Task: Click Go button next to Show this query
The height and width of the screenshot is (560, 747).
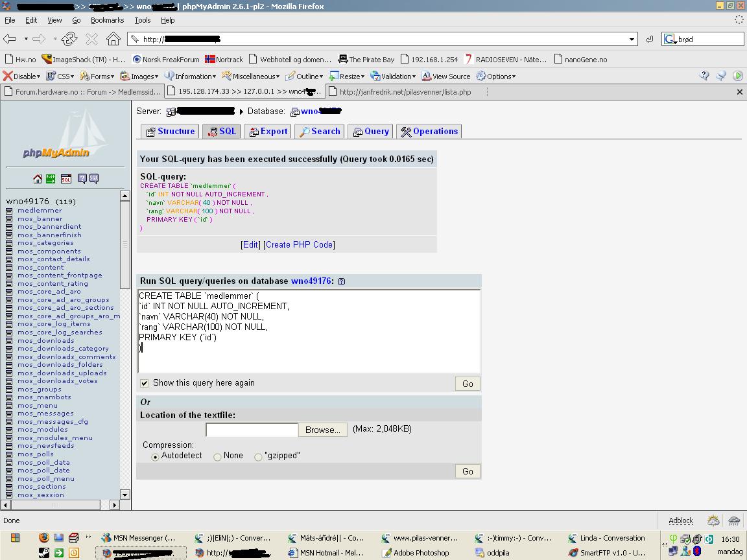Action: 468,384
